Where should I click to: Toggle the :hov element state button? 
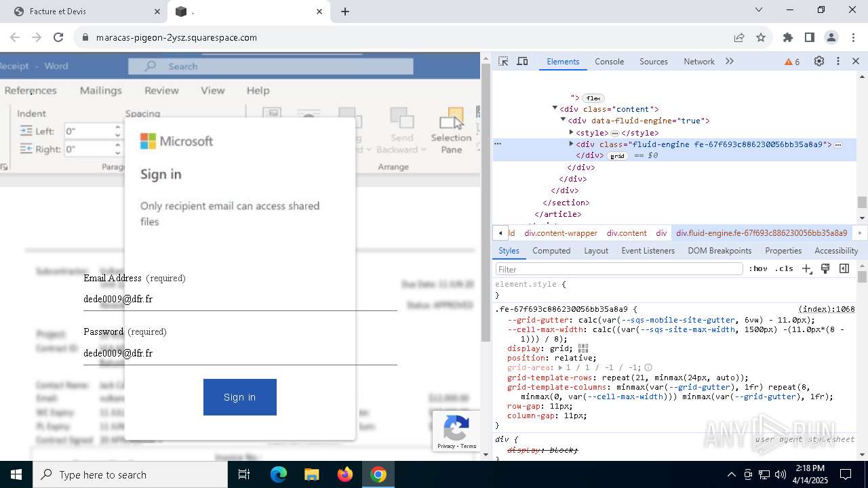[x=758, y=269]
